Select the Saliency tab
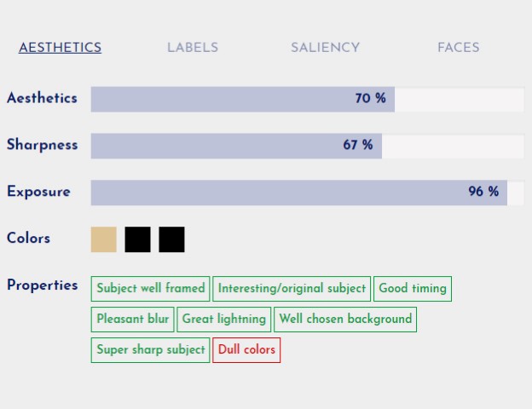 [x=325, y=48]
